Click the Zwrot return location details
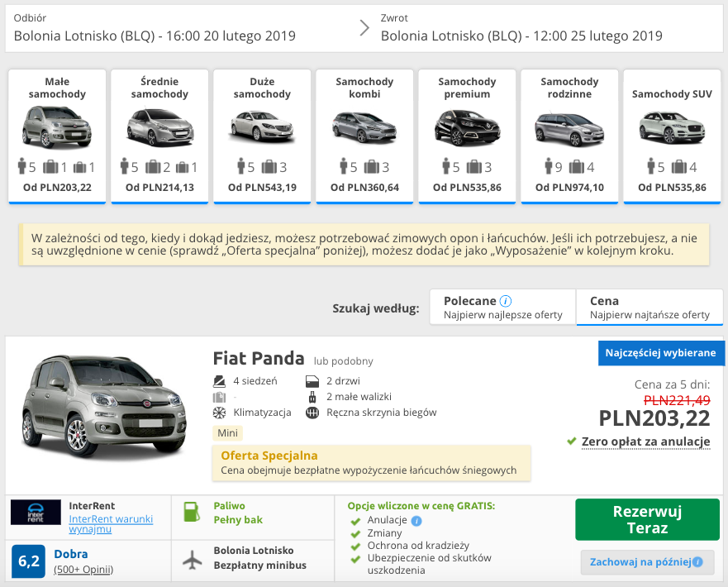This screenshot has width=728, height=587. point(521,29)
